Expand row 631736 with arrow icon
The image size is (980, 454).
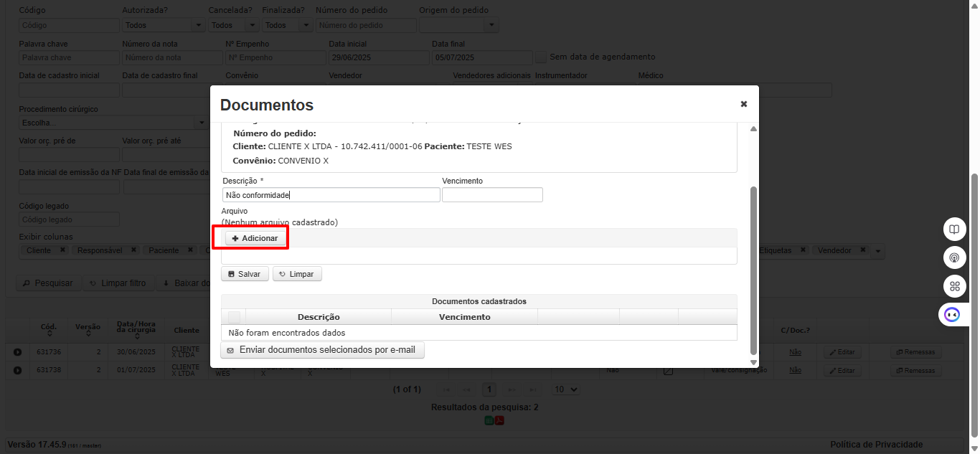17,352
